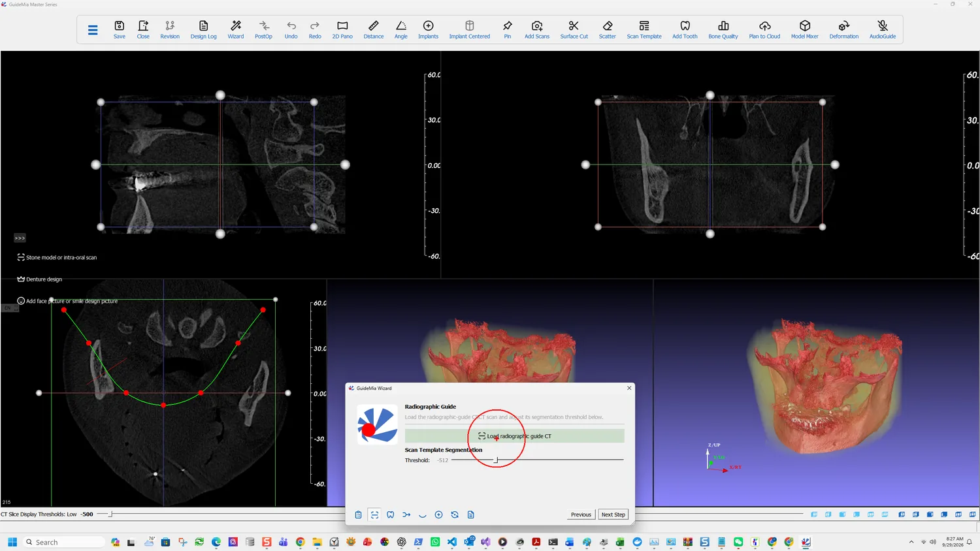Select the Pin tool

pyautogui.click(x=508, y=29)
